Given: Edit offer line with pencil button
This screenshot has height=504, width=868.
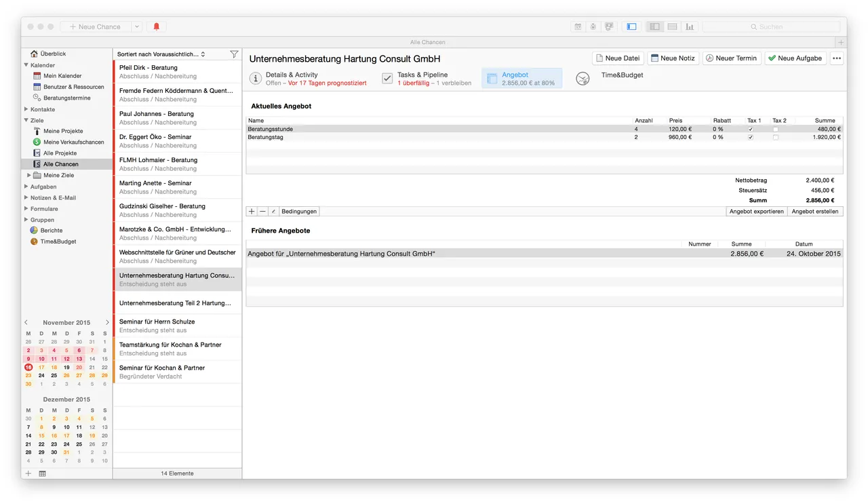Looking at the screenshot, I should pos(273,212).
